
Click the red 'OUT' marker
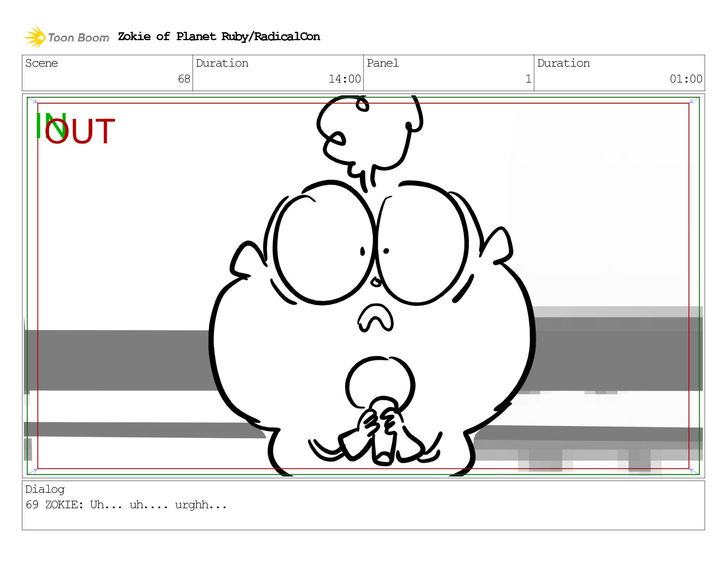pos(80,131)
